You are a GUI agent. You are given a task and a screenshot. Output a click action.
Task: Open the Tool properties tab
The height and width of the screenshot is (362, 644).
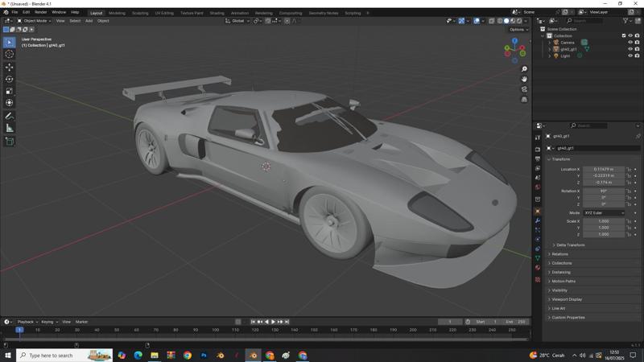pos(538,138)
